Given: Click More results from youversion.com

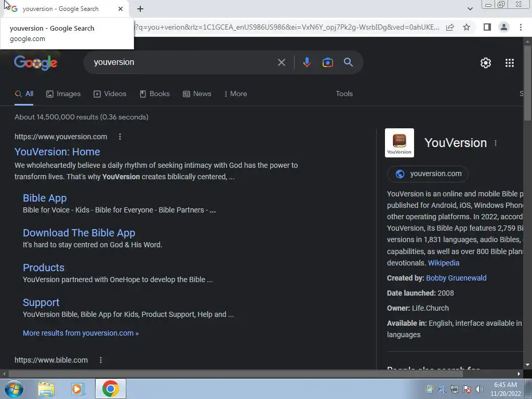Looking at the screenshot, I should 81,333.
